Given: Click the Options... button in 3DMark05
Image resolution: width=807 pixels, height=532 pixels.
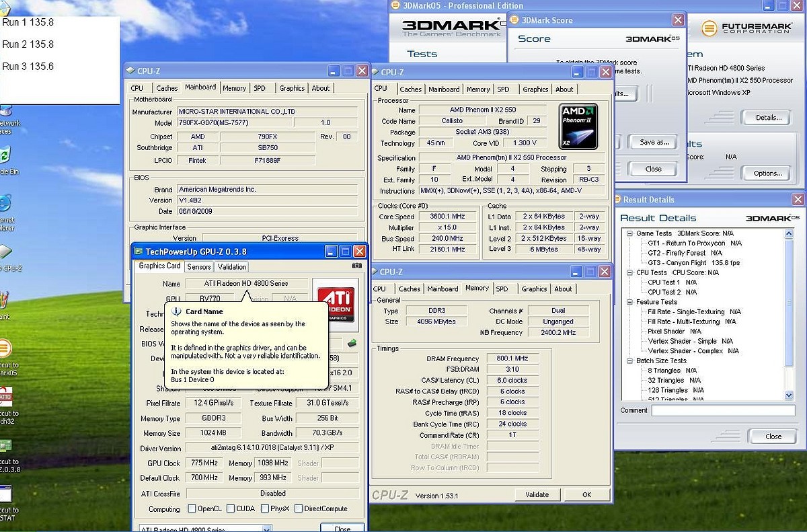Looking at the screenshot, I should (769, 173).
